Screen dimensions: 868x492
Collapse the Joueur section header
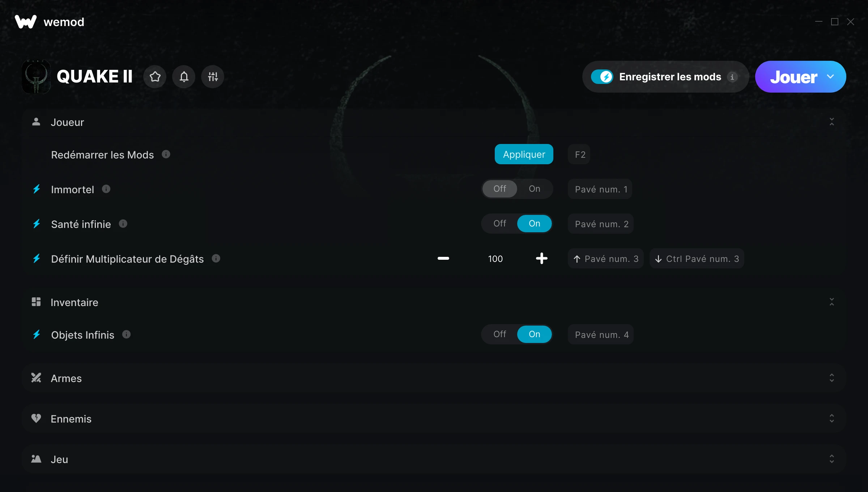(x=434, y=122)
